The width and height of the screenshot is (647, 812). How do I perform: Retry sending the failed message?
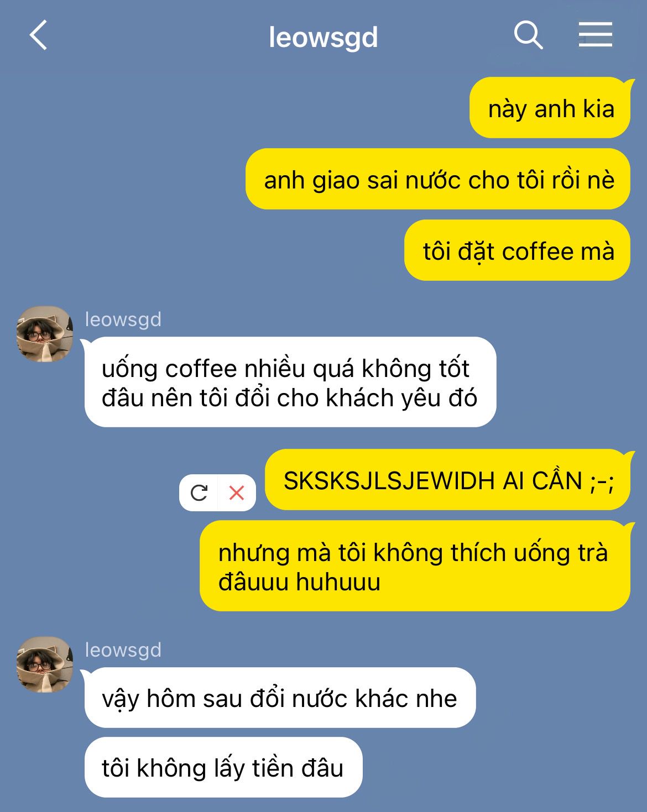click(199, 493)
